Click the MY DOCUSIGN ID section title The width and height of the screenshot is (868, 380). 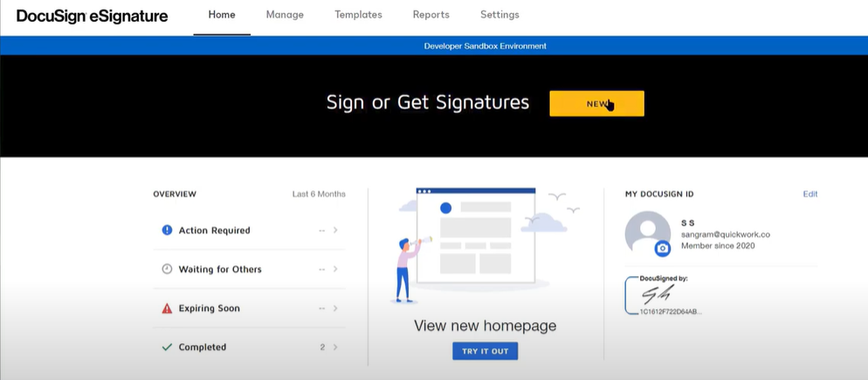[659, 194]
